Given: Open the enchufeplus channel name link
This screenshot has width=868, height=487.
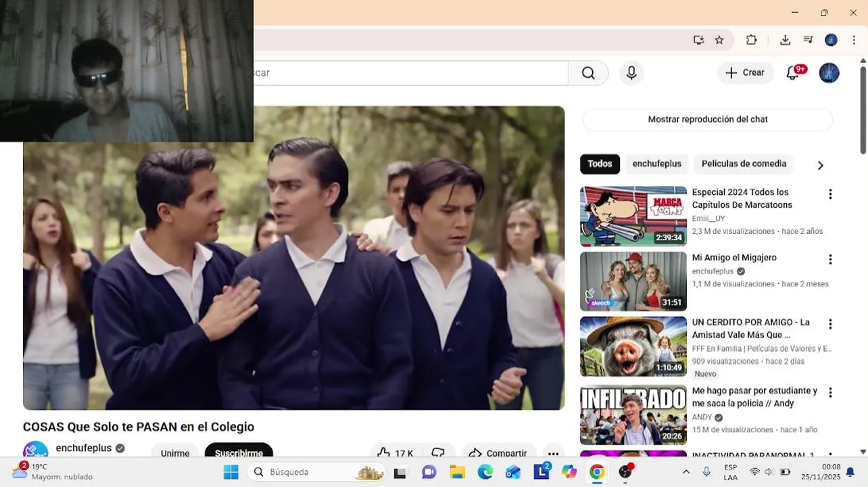Looking at the screenshot, I should tap(83, 448).
